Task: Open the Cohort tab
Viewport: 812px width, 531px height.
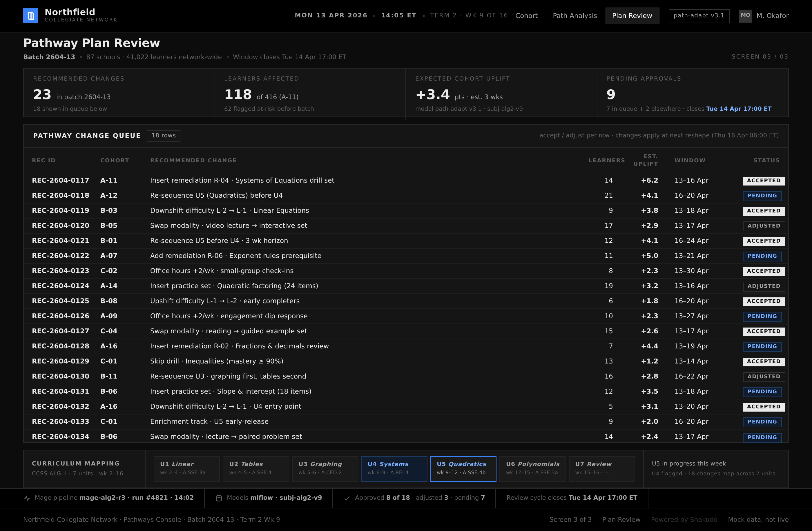Action: [x=526, y=16]
